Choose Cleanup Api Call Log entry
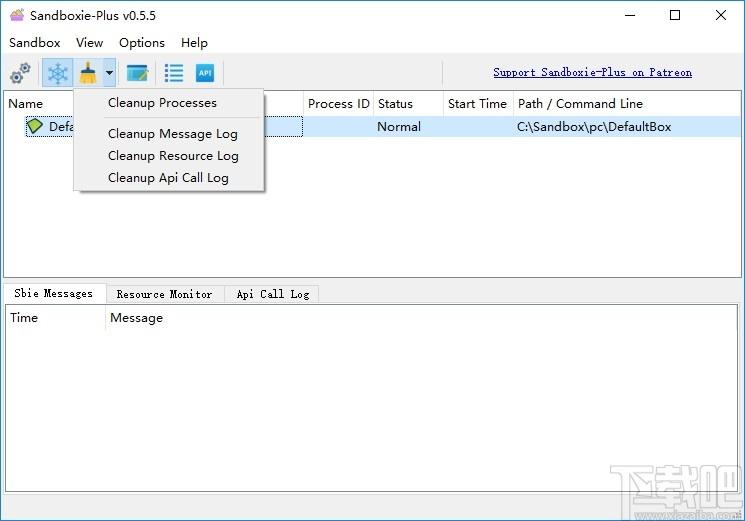The height and width of the screenshot is (521, 745). [168, 178]
